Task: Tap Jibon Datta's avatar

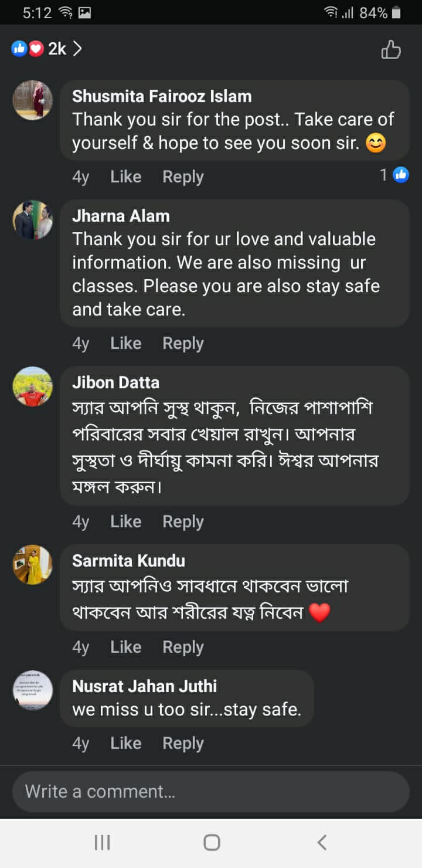Action: coord(33,386)
